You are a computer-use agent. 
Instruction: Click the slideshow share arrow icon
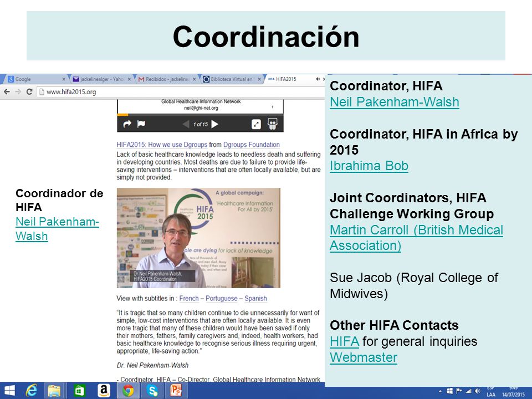tap(127, 124)
